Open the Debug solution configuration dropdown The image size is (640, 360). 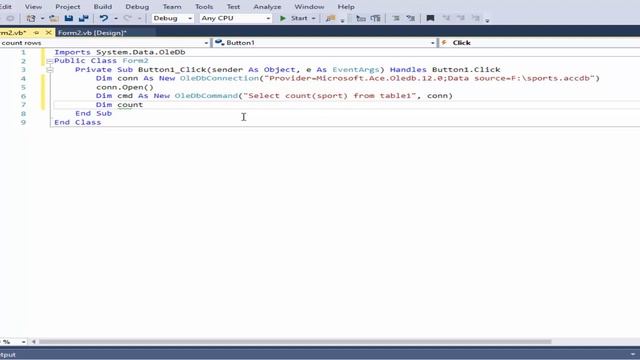coord(172,18)
